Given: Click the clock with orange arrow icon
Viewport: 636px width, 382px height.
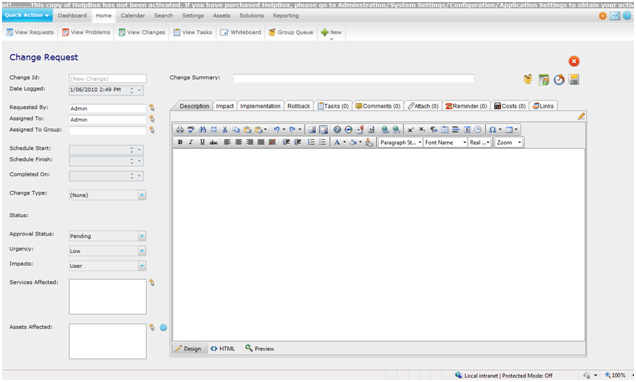Looking at the screenshot, I should pyautogui.click(x=559, y=79).
